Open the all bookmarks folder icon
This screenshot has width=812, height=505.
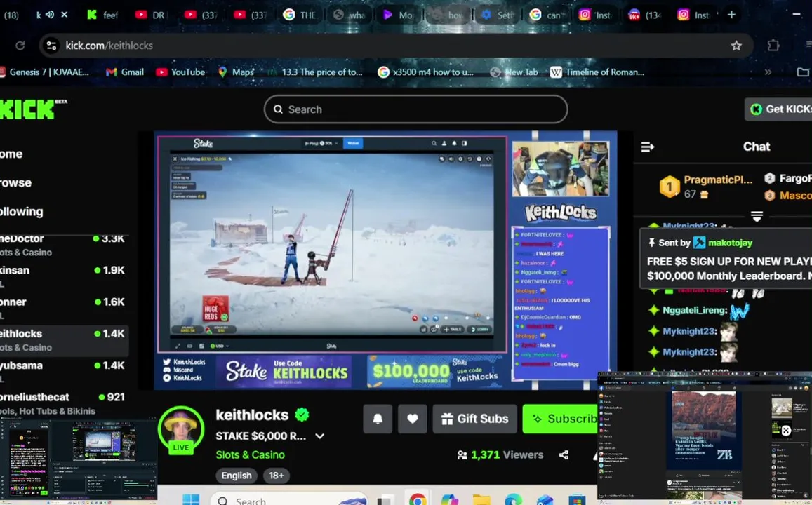803,72
